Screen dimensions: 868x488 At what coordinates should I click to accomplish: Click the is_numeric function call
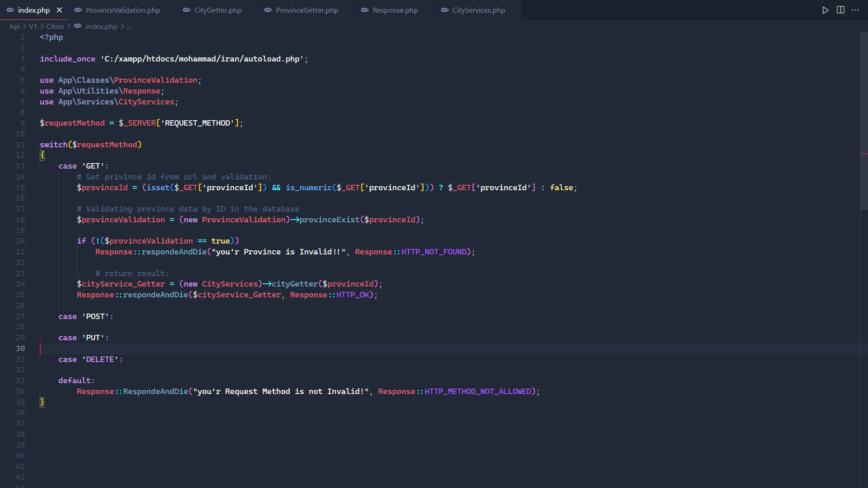309,188
